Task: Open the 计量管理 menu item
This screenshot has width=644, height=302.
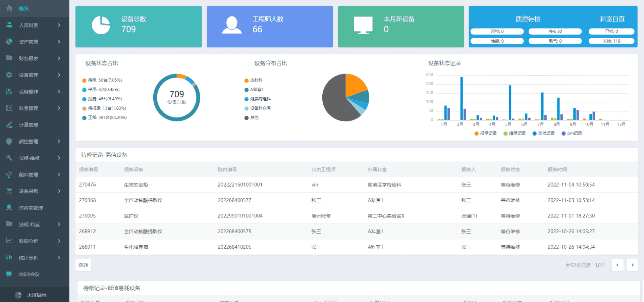Action: pos(29,125)
